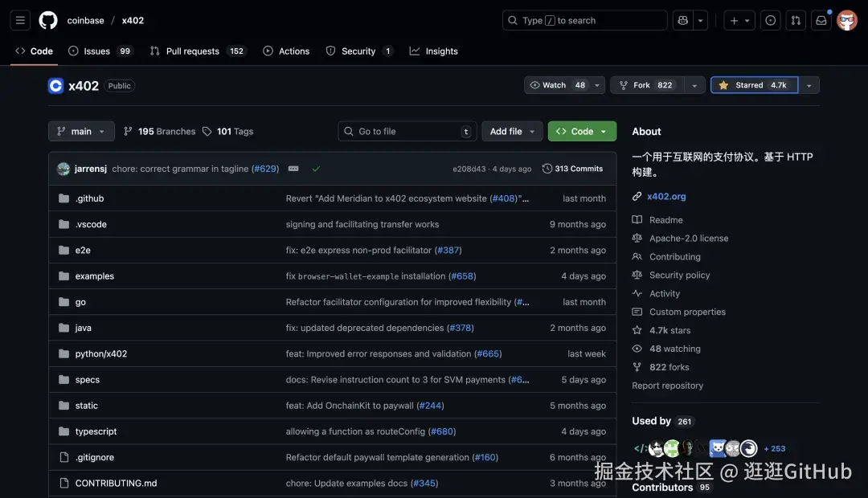View the 313 Commits history
The width and height of the screenshot is (868, 498).
click(x=572, y=169)
